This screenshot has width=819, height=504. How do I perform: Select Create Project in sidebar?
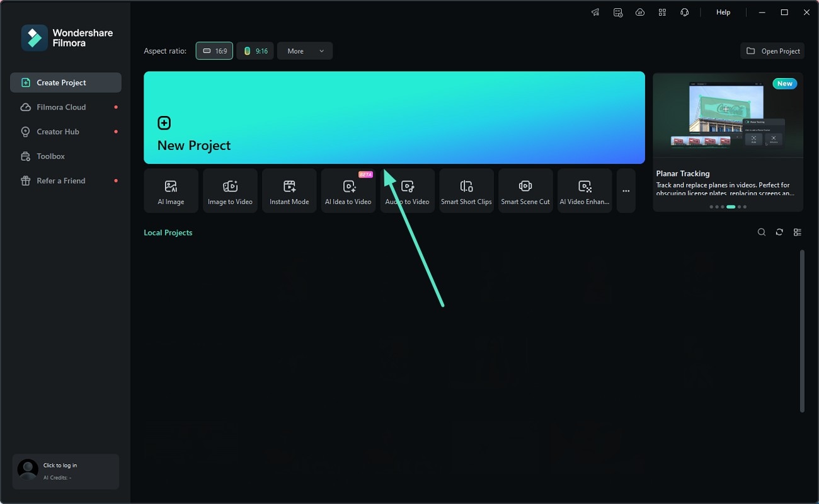pyautogui.click(x=66, y=83)
